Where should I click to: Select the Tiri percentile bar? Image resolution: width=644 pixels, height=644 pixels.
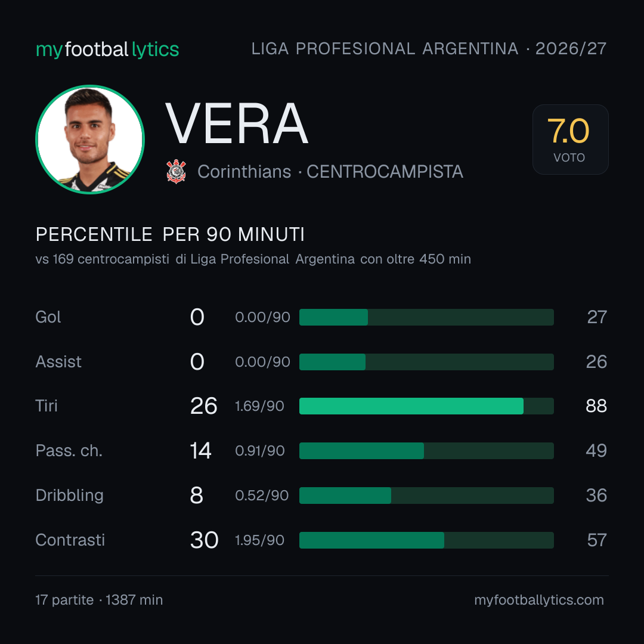point(426,406)
